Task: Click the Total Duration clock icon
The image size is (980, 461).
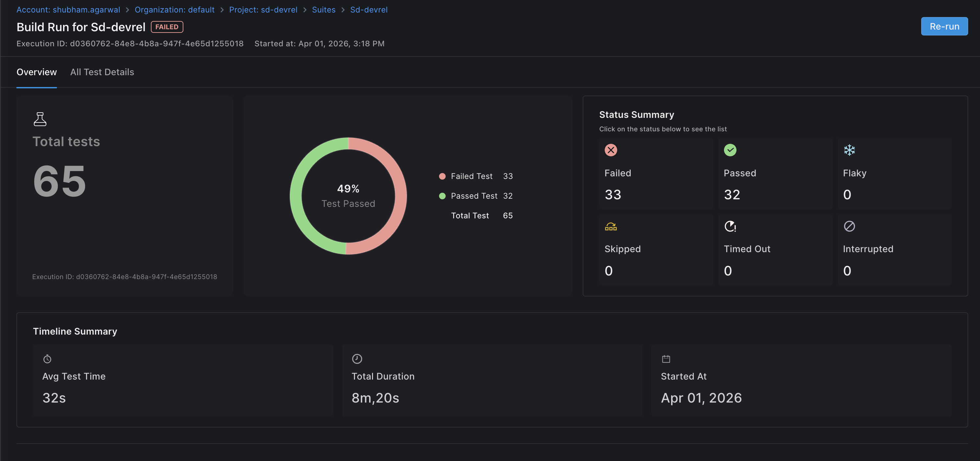Action: 357,359
